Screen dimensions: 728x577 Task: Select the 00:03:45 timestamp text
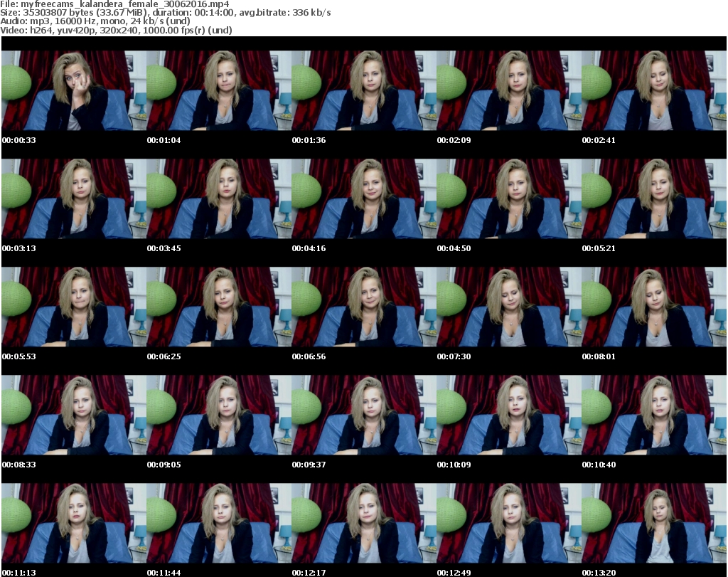pyautogui.click(x=164, y=248)
